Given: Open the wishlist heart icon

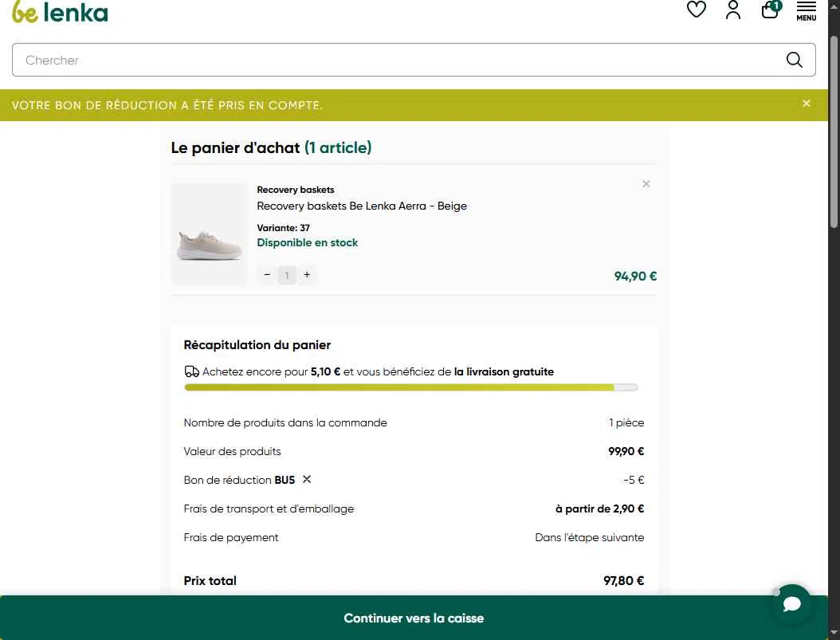Looking at the screenshot, I should 696,10.
